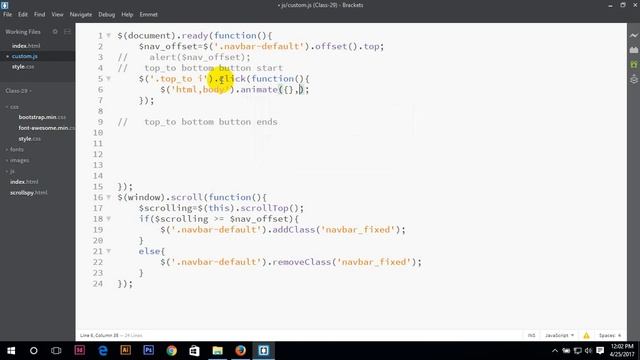Expand the fonts folder
This screenshot has width=640, height=360.
15,150
